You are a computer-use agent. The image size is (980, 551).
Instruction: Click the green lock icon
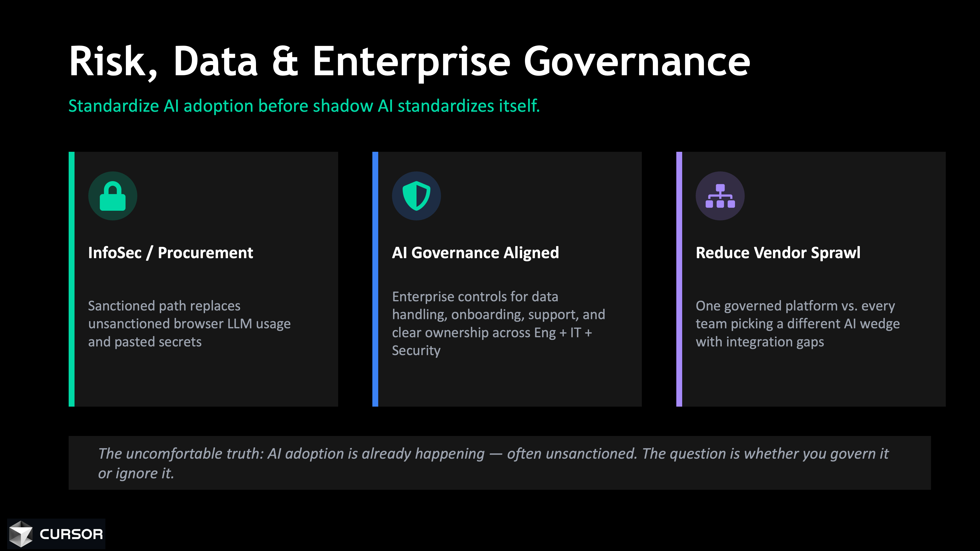[x=113, y=196]
